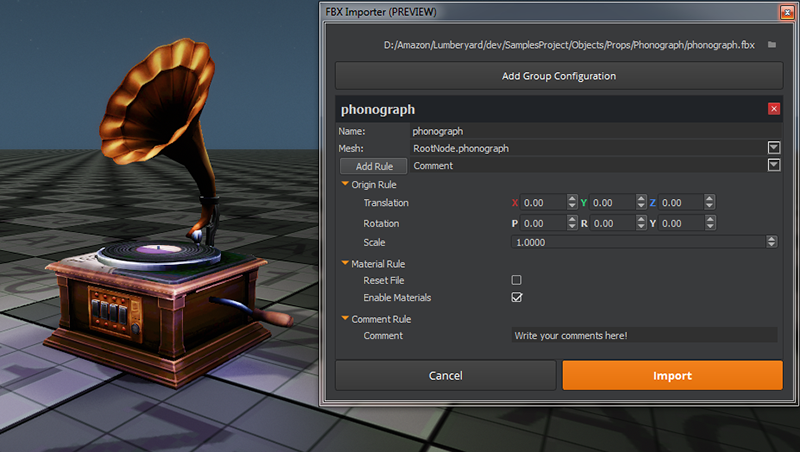Click the Rotation label
This screenshot has height=452, width=800.
click(x=381, y=223)
